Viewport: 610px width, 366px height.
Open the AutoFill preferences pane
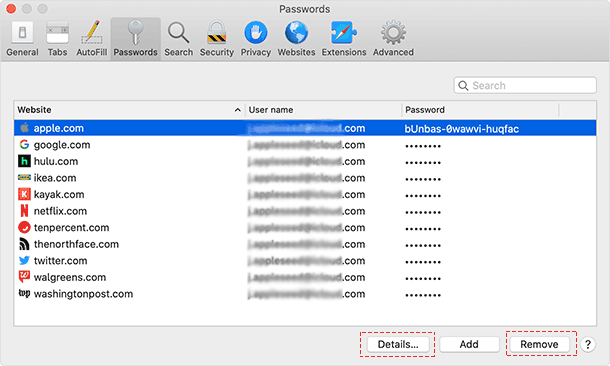[x=91, y=39]
